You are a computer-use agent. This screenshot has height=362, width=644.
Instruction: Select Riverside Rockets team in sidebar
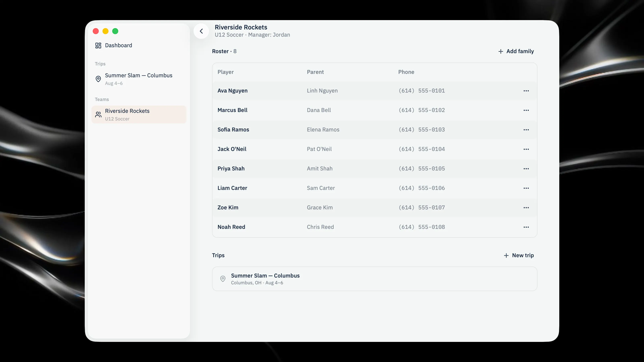coord(139,114)
